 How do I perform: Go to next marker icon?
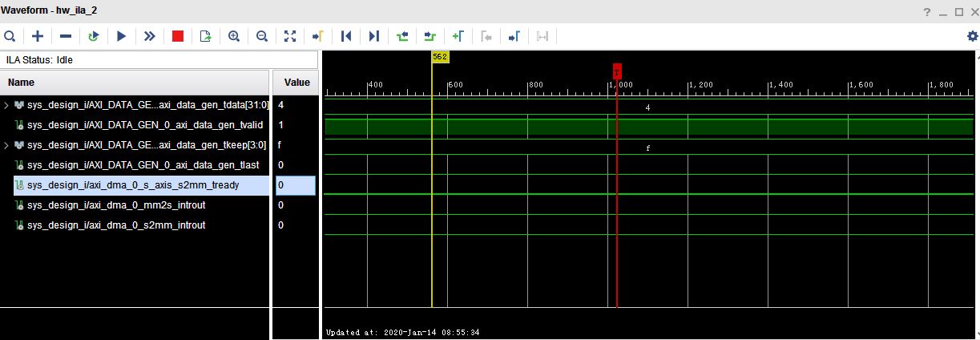click(x=514, y=36)
